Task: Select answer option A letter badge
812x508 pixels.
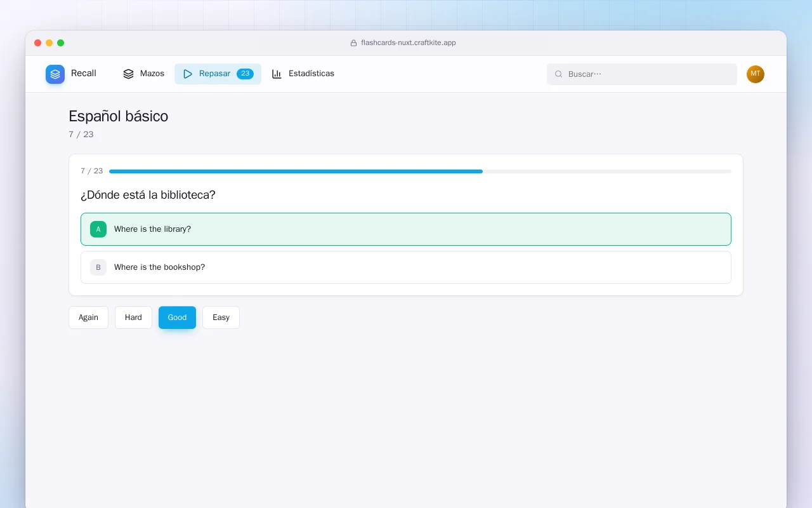Action: coord(98,229)
